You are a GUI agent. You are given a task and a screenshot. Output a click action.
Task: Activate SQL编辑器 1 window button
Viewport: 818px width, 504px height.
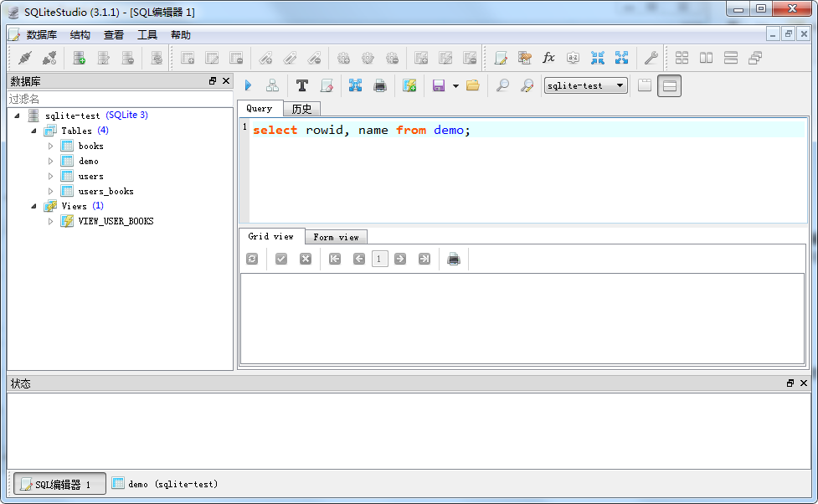59,484
